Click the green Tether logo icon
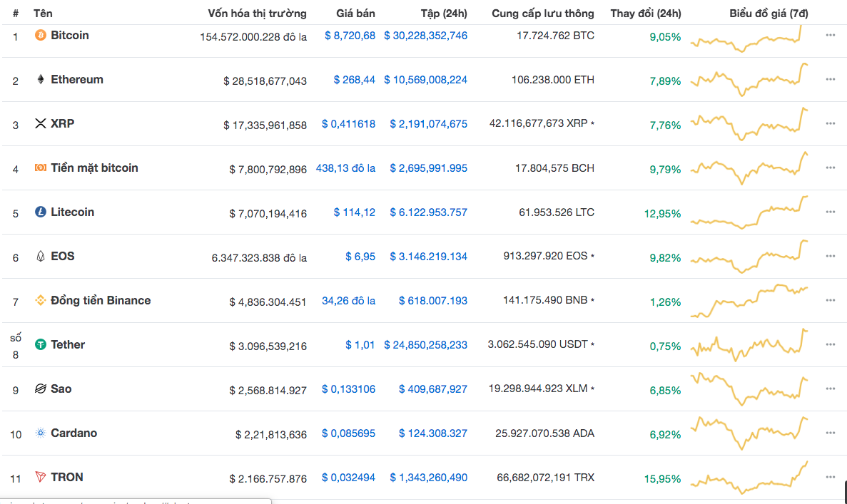Screen dimensions: 847x504 41,344
